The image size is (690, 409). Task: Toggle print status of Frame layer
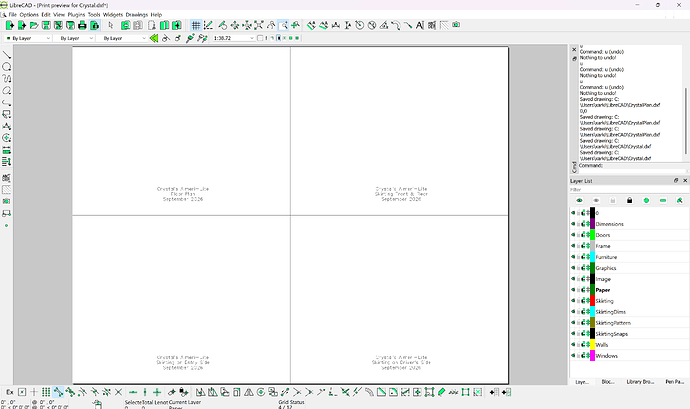(x=583, y=246)
